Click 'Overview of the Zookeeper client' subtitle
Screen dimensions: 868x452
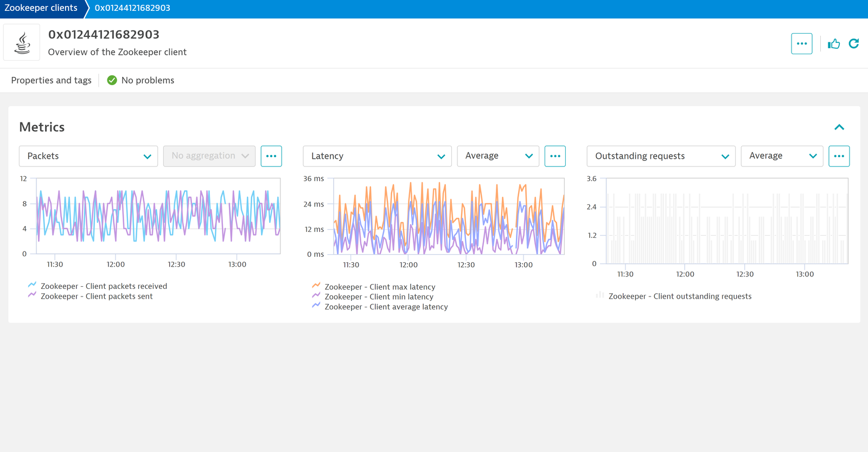click(x=117, y=52)
